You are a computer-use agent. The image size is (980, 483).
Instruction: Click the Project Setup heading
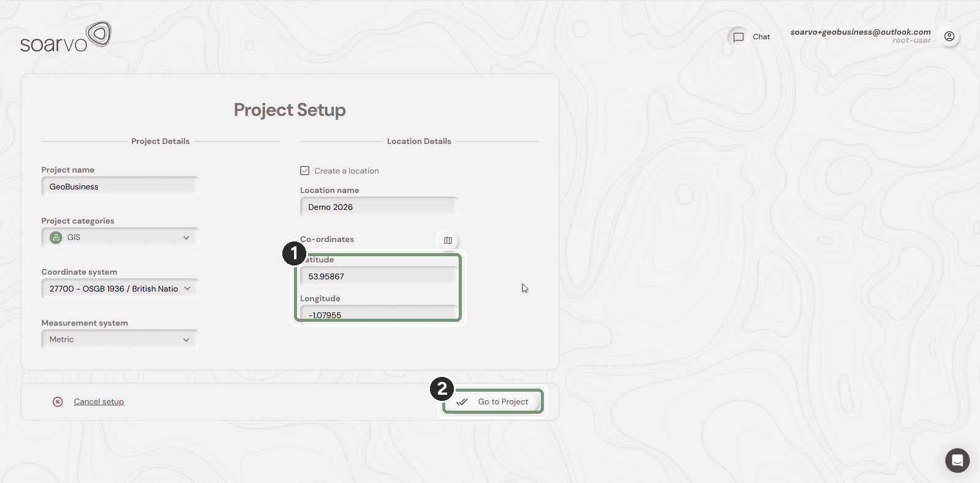click(x=290, y=110)
